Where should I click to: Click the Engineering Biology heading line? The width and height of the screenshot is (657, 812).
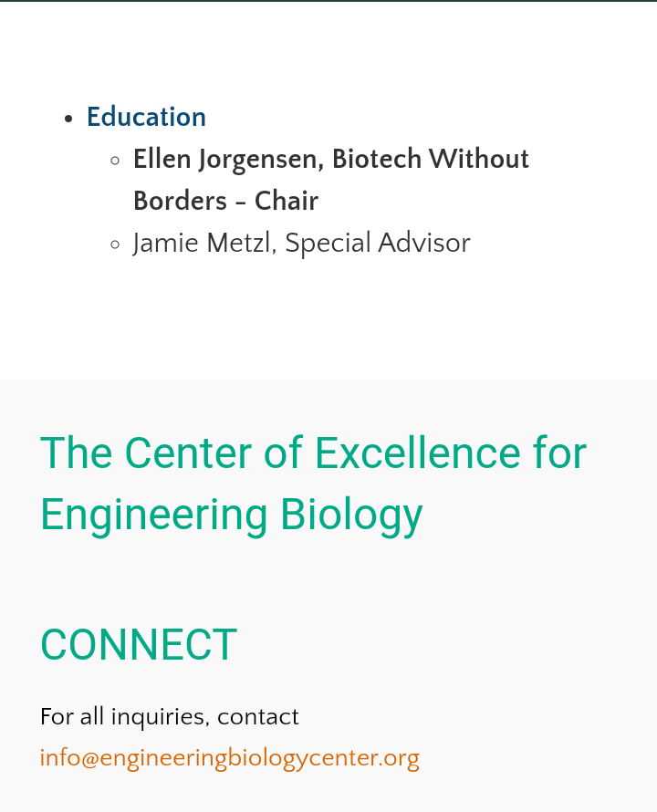click(231, 515)
